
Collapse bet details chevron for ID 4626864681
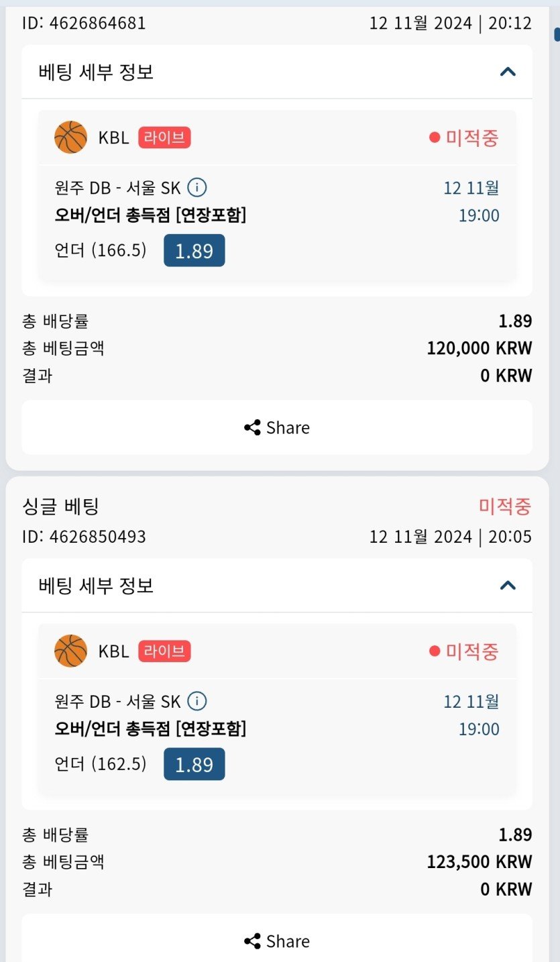508,72
